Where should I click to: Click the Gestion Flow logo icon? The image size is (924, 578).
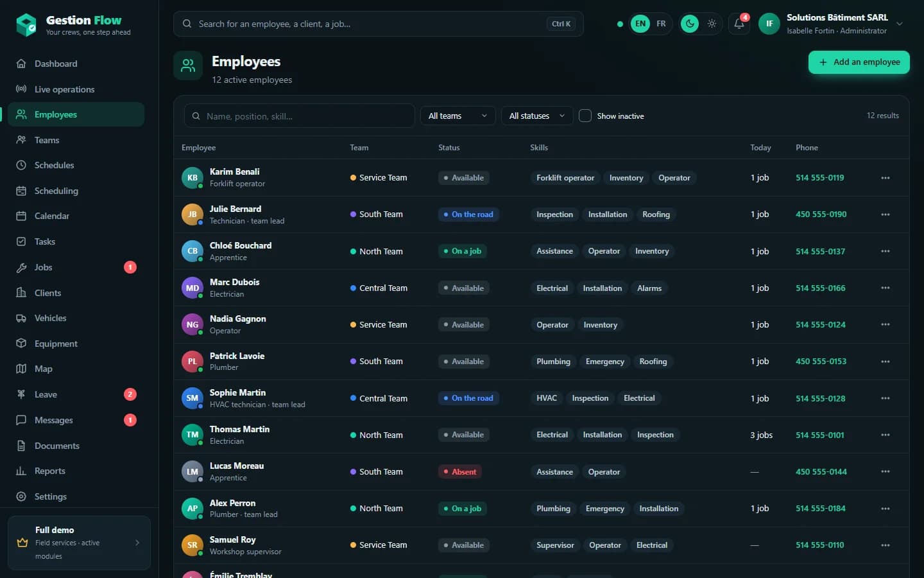coord(26,25)
